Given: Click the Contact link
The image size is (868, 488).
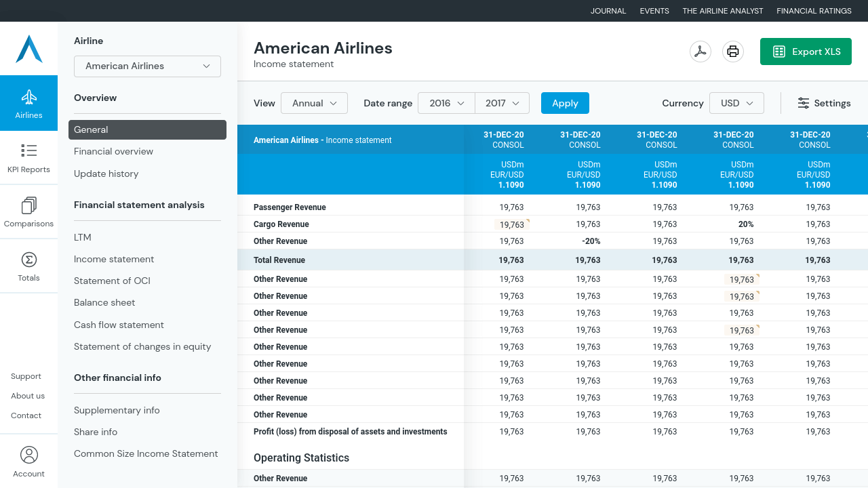Looking at the screenshot, I should coord(26,415).
